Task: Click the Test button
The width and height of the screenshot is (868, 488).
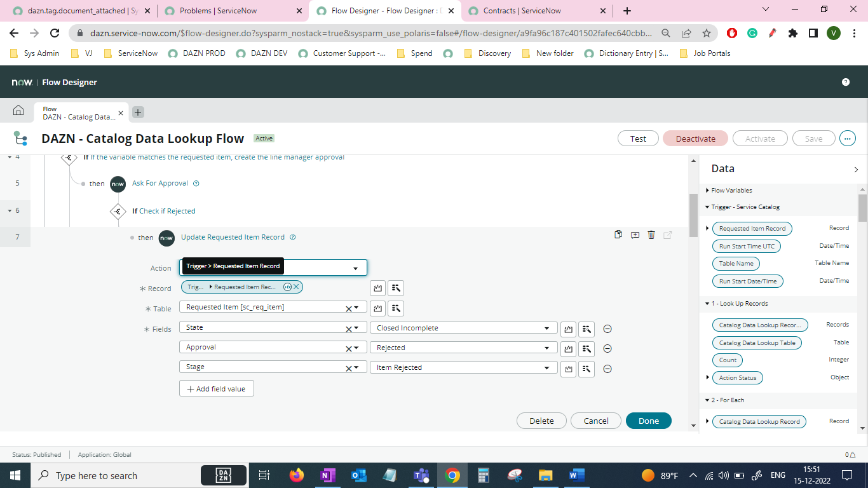Action: (638, 139)
